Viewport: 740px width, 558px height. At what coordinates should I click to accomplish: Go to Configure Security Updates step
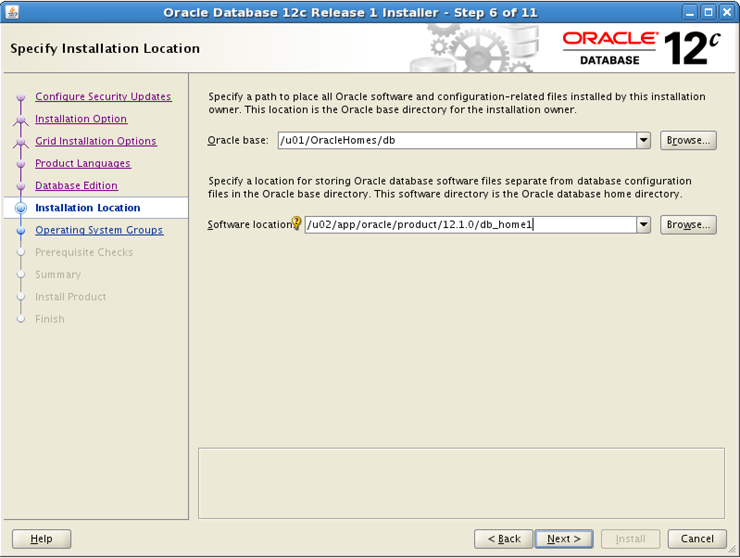point(103,96)
